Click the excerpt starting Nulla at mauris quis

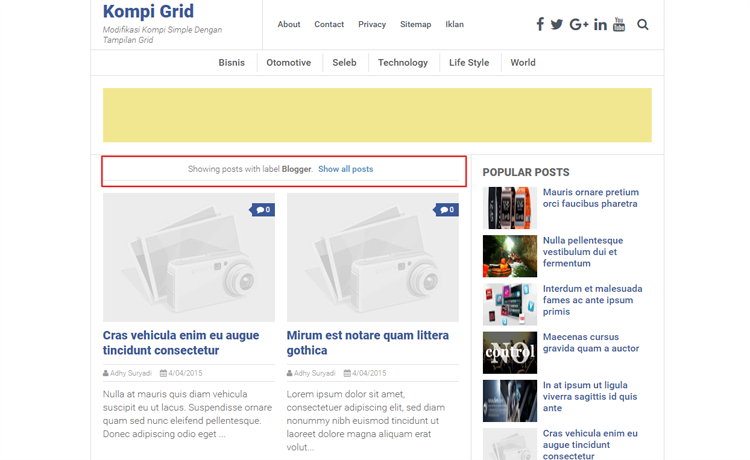coord(187,414)
